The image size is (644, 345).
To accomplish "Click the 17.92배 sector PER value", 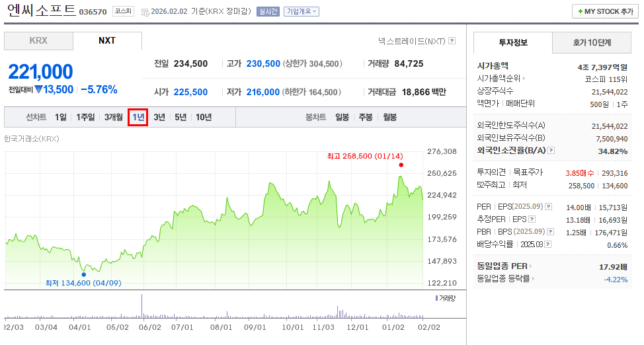I will (613, 267).
